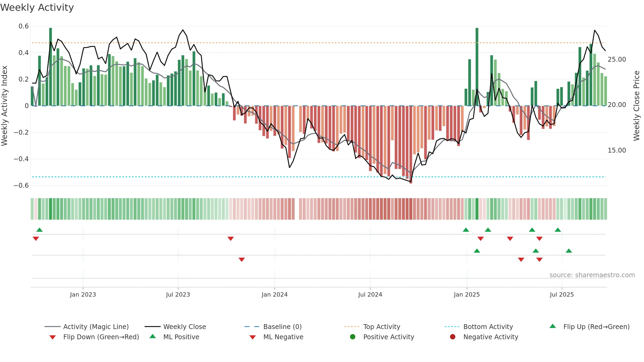Click the Flip Up triangle just before Jul 2025
The image size is (644, 362).
coord(558,230)
